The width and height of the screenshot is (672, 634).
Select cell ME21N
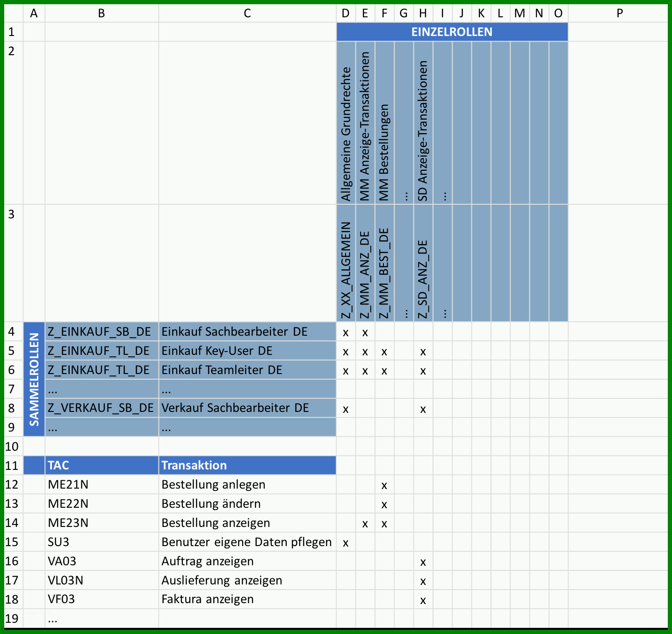tap(101, 484)
